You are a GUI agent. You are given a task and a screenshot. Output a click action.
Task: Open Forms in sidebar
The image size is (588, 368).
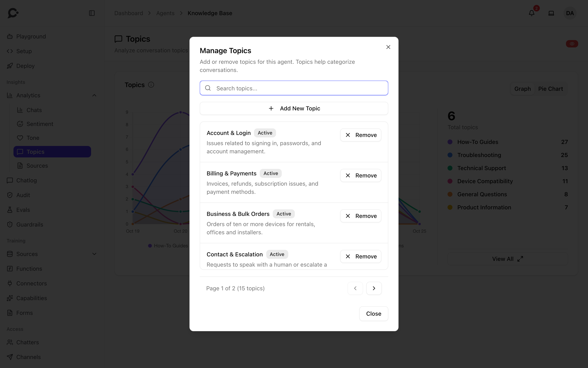[52, 313]
